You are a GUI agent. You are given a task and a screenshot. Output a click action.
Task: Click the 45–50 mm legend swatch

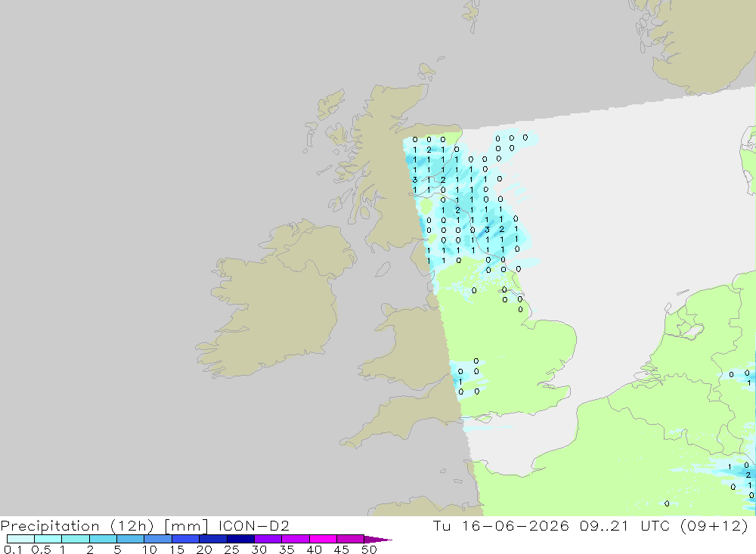(351, 539)
